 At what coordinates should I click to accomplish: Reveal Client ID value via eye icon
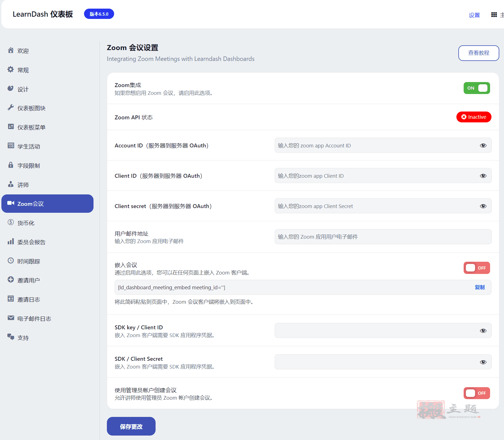483,176
